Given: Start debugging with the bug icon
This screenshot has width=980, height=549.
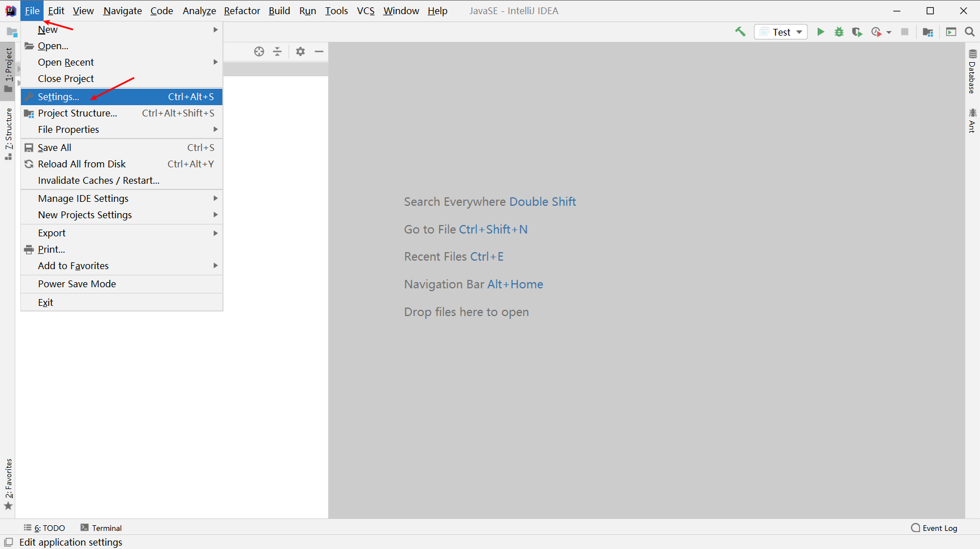Looking at the screenshot, I should (839, 32).
